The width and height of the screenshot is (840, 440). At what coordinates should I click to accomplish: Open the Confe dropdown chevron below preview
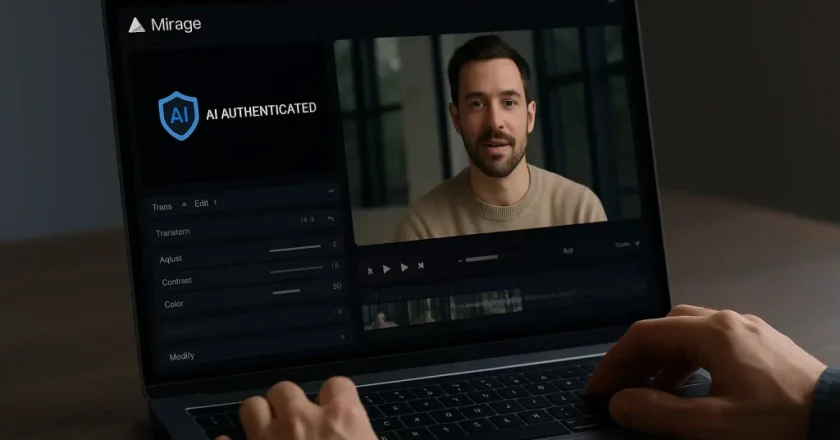click(636, 243)
